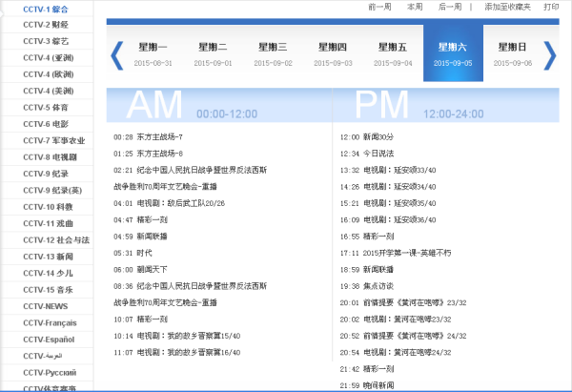Open CCTV-Español channel

click(x=49, y=340)
